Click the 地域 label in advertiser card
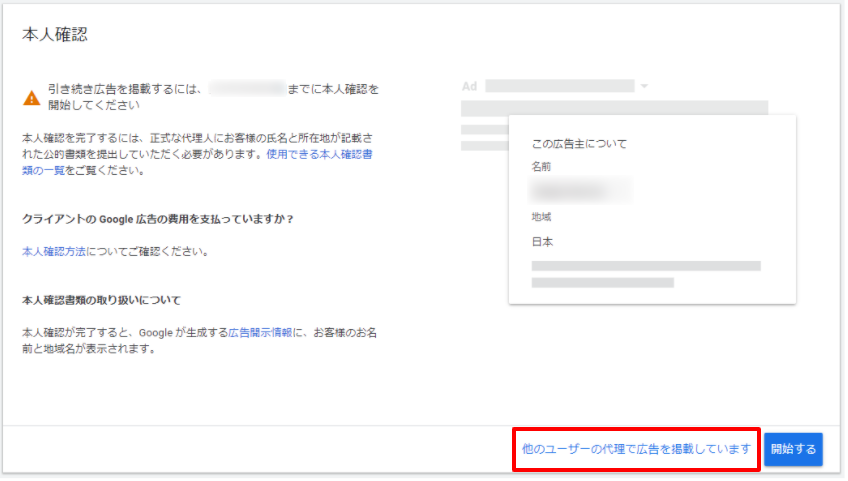 (x=541, y=217)
